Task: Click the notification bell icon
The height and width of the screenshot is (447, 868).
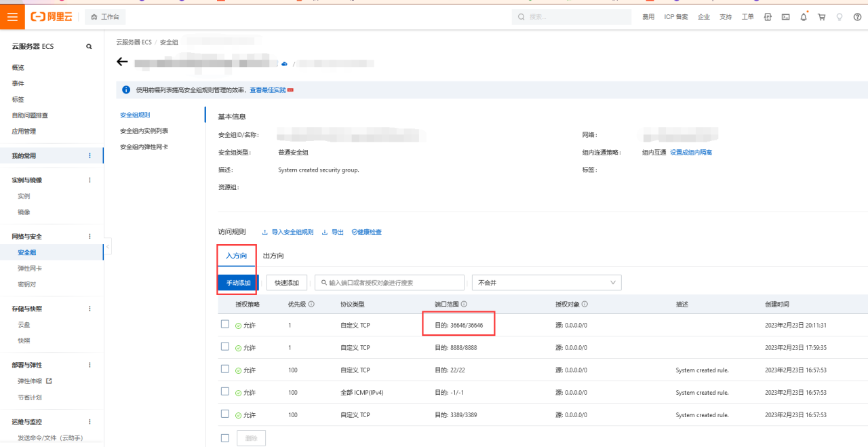Action: click(804, 17)
